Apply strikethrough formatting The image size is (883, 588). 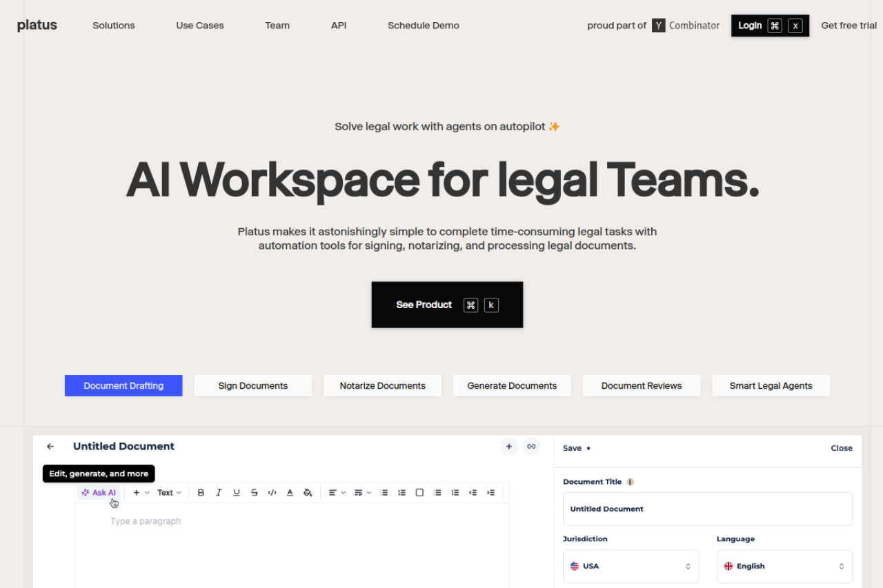255,493
